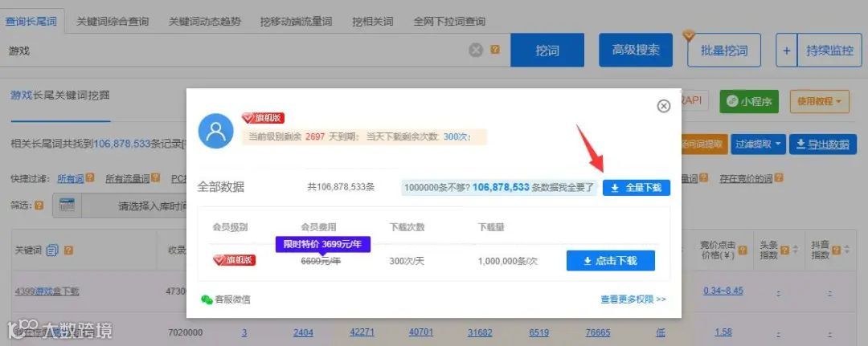The width and height of the screenshot is (868, 346).
Task: Click the 31682 value in the table
Action: coord(480,332)
